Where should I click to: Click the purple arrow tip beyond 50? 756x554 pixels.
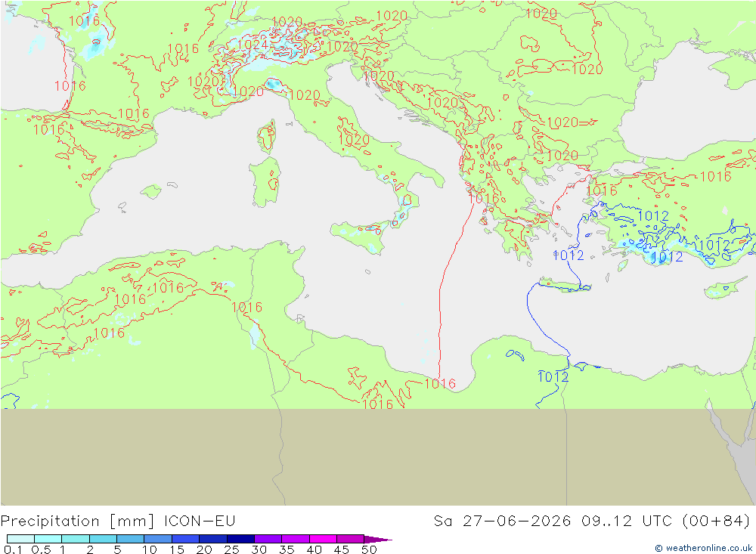378,539
